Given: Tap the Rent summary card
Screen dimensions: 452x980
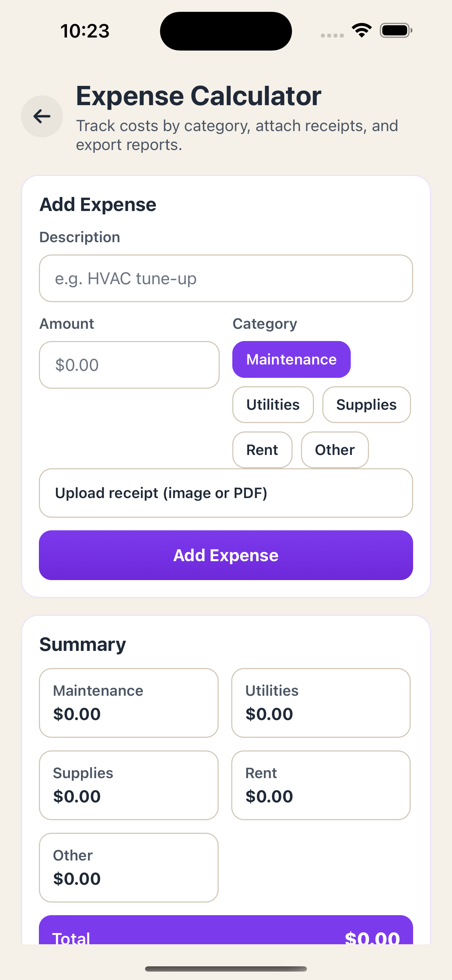Looking at the screenshot, I should pos(321,785).
